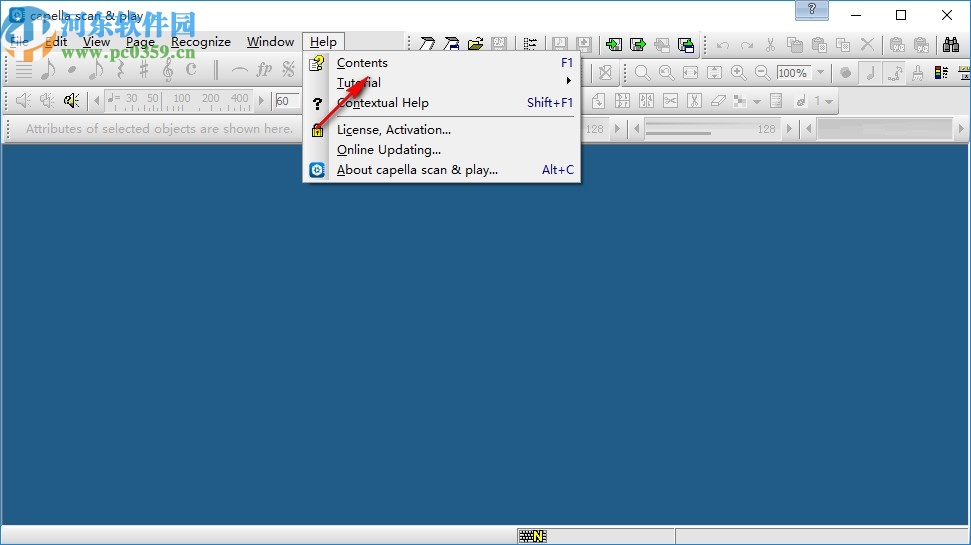
Task: Click the save with green arrow icon
Action: click(x=686, y=44)
